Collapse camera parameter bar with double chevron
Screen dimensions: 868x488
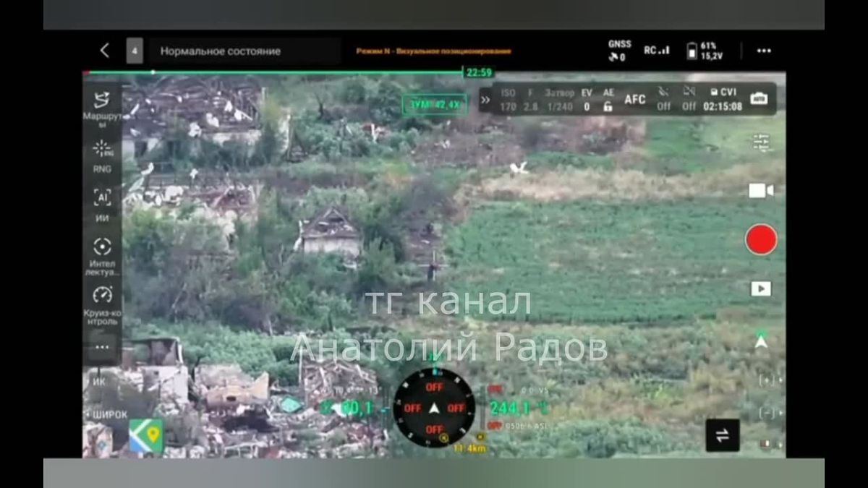(485, 100)
